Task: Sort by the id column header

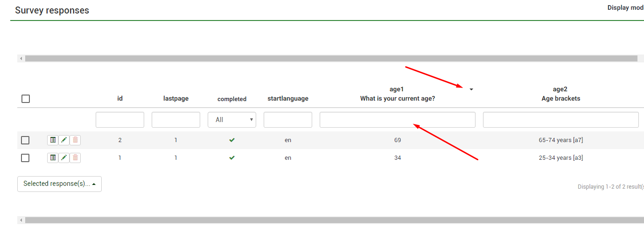Action: [120, 98]
